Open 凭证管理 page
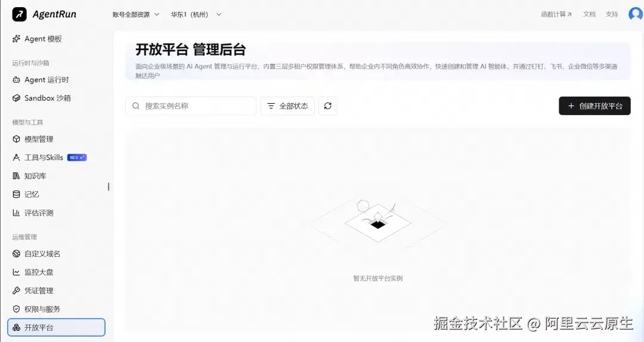This screenshot has height=342, width=644. [x=56, y=291]
